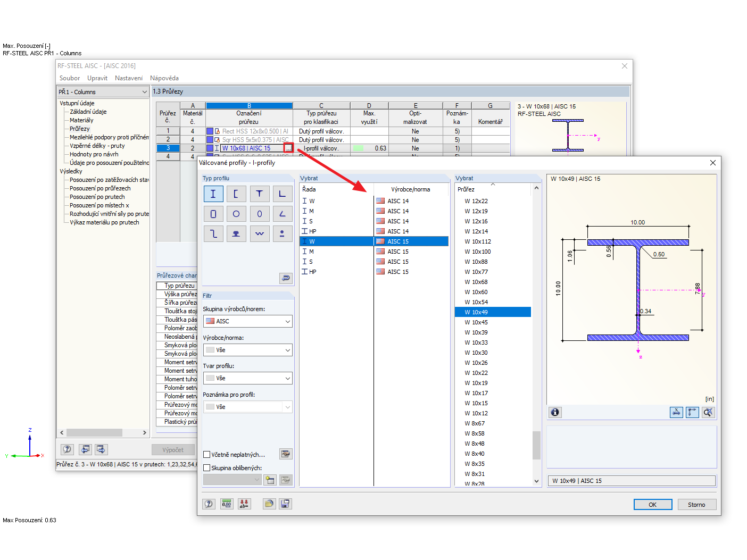
Task: Go to next table icon in RF-STEEL window
Action: [x=102, y=449]
